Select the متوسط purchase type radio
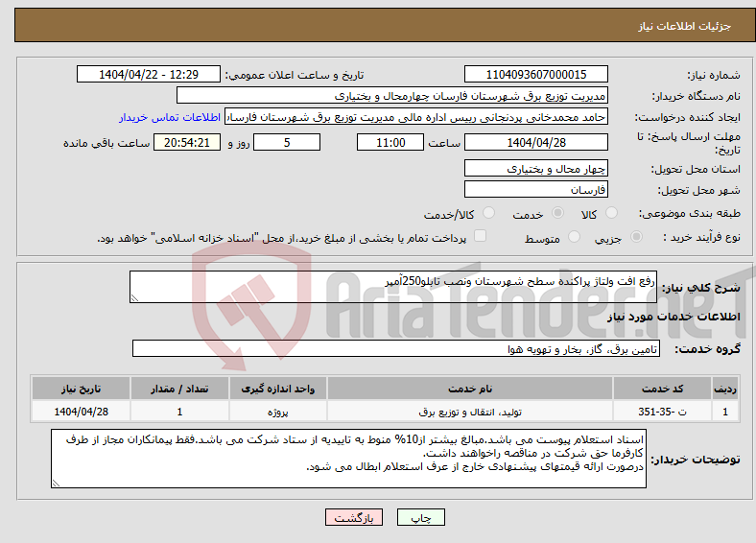 pyautogui.click(x=574, y=237)
